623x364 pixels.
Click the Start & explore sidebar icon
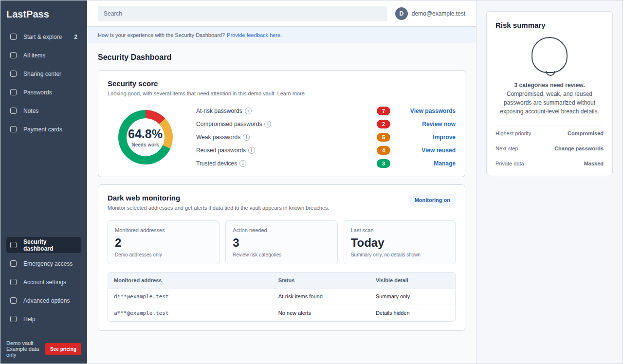coord(14,37)
